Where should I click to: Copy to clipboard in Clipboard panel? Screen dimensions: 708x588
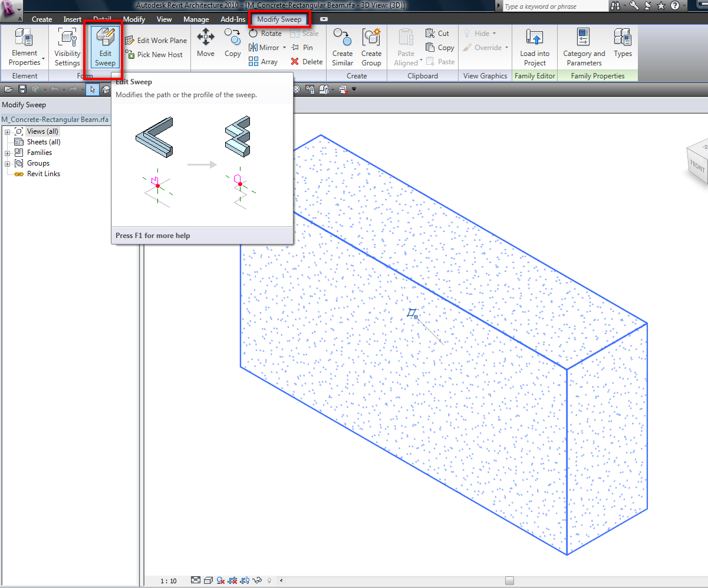(x=440, y=48)
